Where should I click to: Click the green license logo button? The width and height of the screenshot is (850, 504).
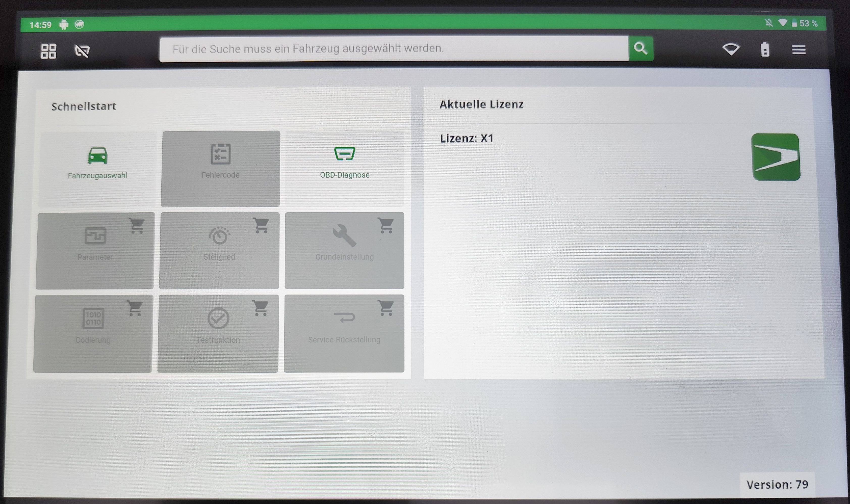pos(776,157)
